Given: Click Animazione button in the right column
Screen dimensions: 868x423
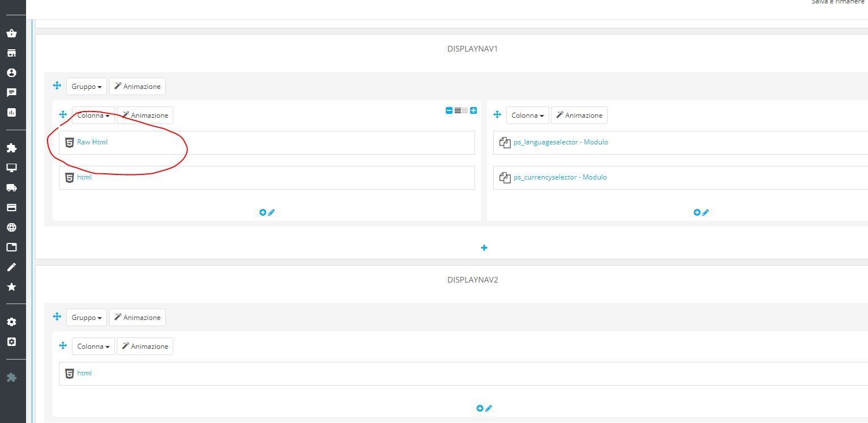Looking at the screenshot, I should (579, 115).
